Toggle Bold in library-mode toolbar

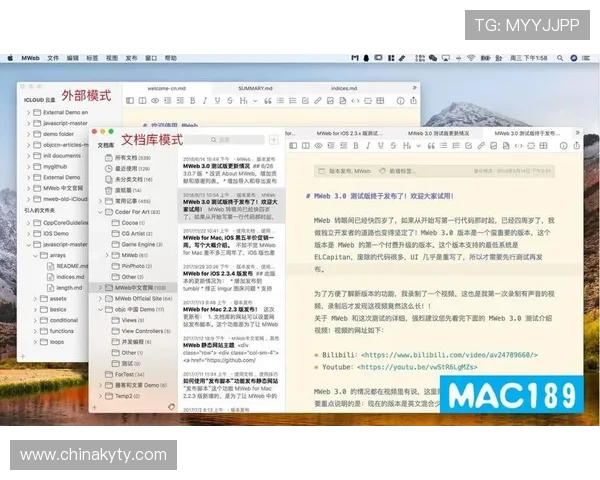point(356,146)
